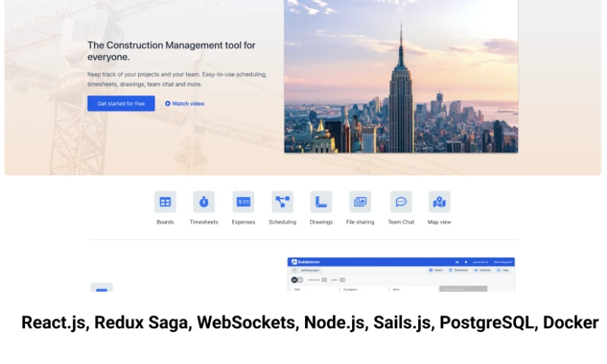Screen dimensions: 607x364
Task: Select the Scheduling diagram icon
Action: pos(282,202)
